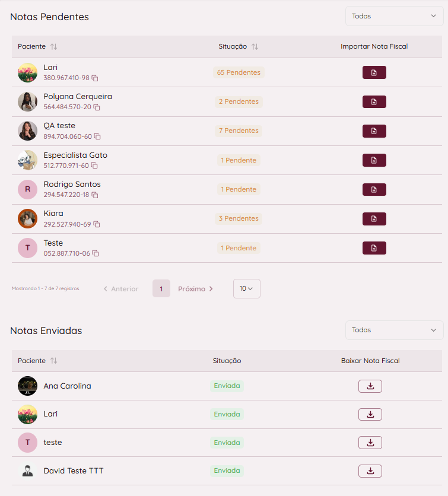Download Ana Carolina's nota fiscal
The width and height of the screenshot is (448, 496).
[x=370, y=386]
